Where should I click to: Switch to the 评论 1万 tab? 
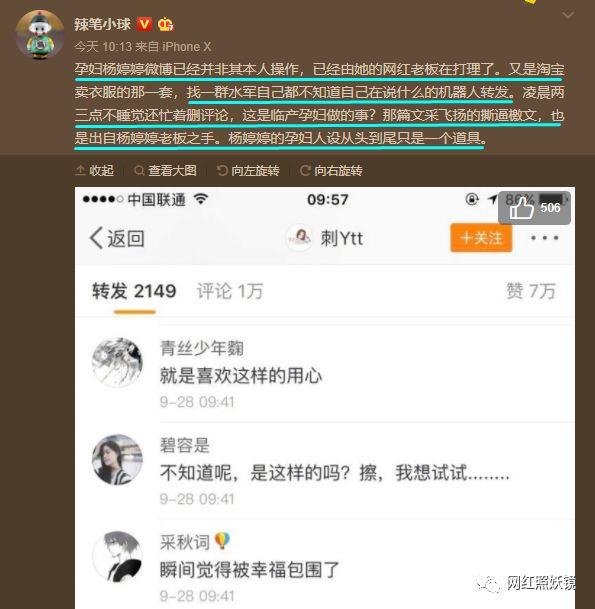[x=230, y=291]
